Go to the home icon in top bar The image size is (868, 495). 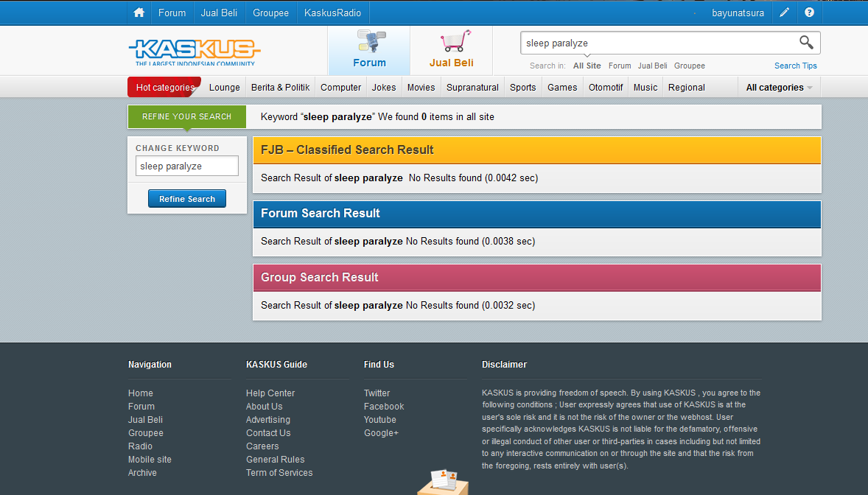click(x=139, y=13)
